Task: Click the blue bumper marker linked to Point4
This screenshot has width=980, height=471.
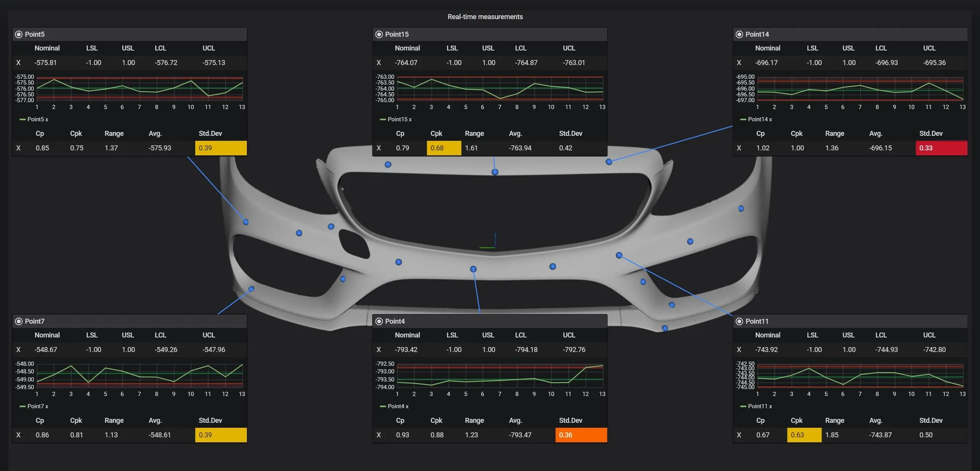Action: tap(473, 269)
